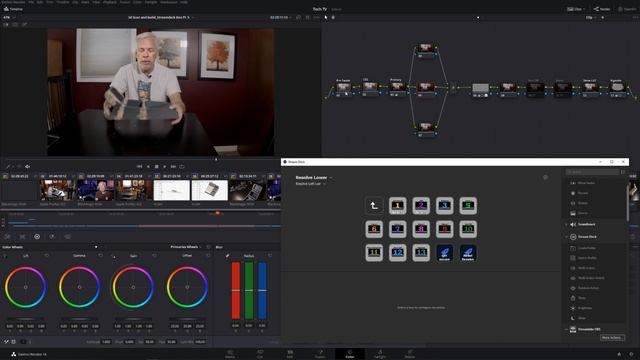The image size is (640, 360).
Task: Select Stream Deck key number 12
Action: pyautogui.click(x=397, y=253)
